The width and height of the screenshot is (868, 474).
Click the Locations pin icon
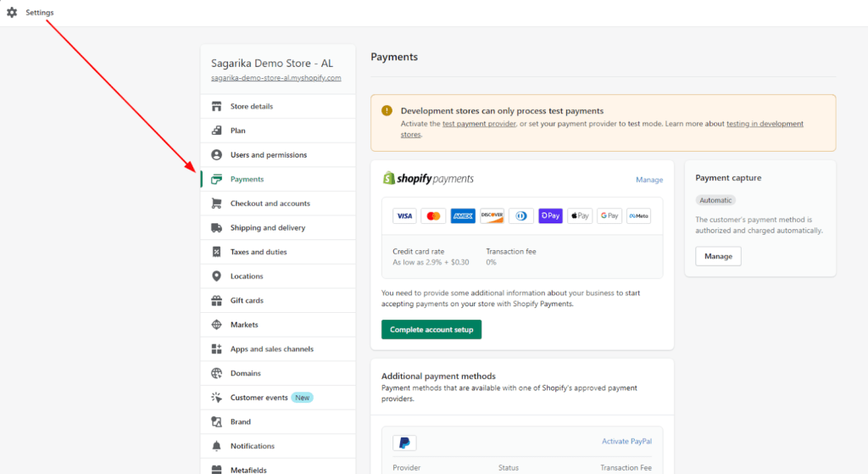(x=216, y=276)
